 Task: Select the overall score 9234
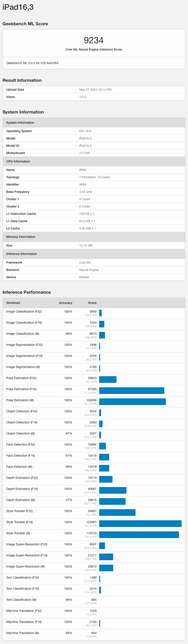pyautogui.click(x=94, y=40)
